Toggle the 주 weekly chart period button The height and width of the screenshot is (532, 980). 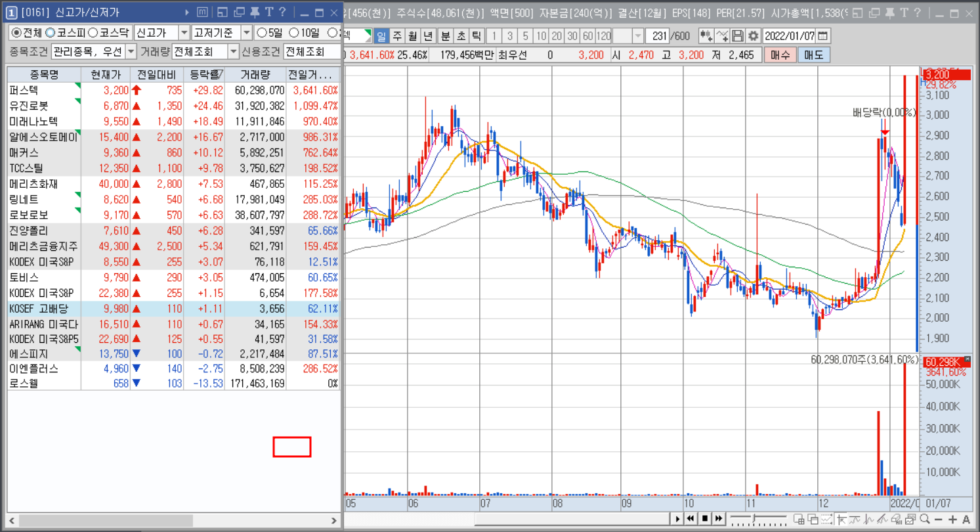click(x=396, y=35)
